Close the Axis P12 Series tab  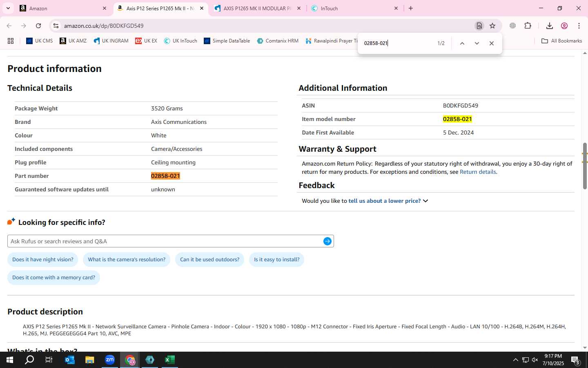pos(201,8)
